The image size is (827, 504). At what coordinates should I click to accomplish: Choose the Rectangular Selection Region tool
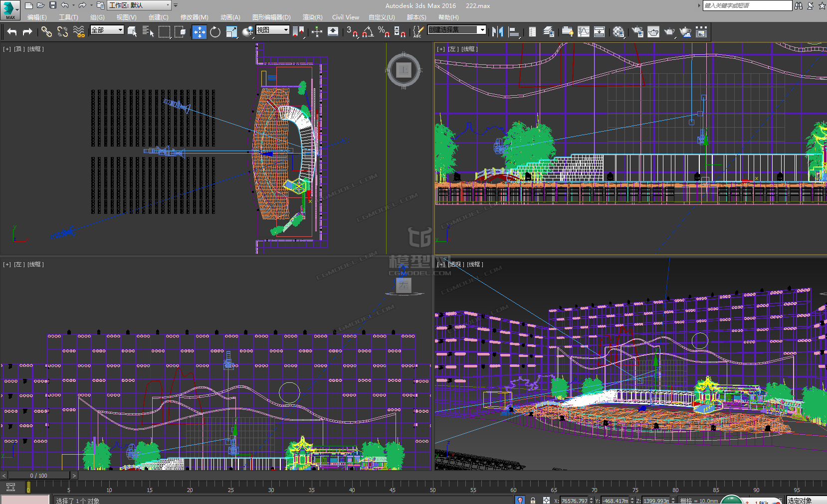[x=164, y=32]
